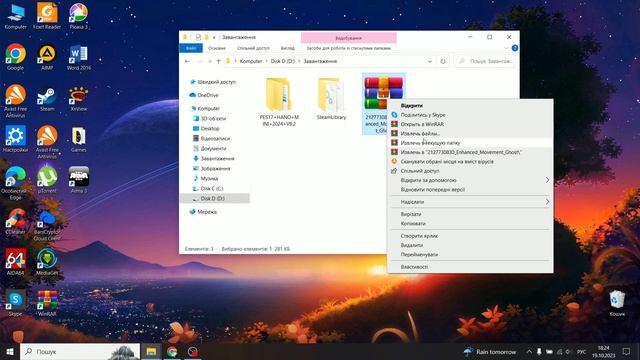Show hidden system tray icons chevron
This screenshot has height=360, width=640.
click(529, 351)
